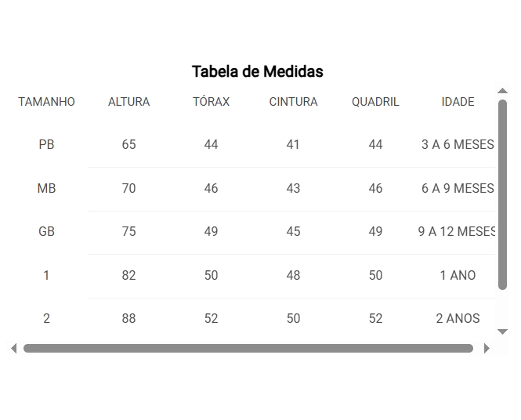This screenshot has height=420, width=521.
Task: Click the 2 ANOS age cell
Action: coord(458,318)
